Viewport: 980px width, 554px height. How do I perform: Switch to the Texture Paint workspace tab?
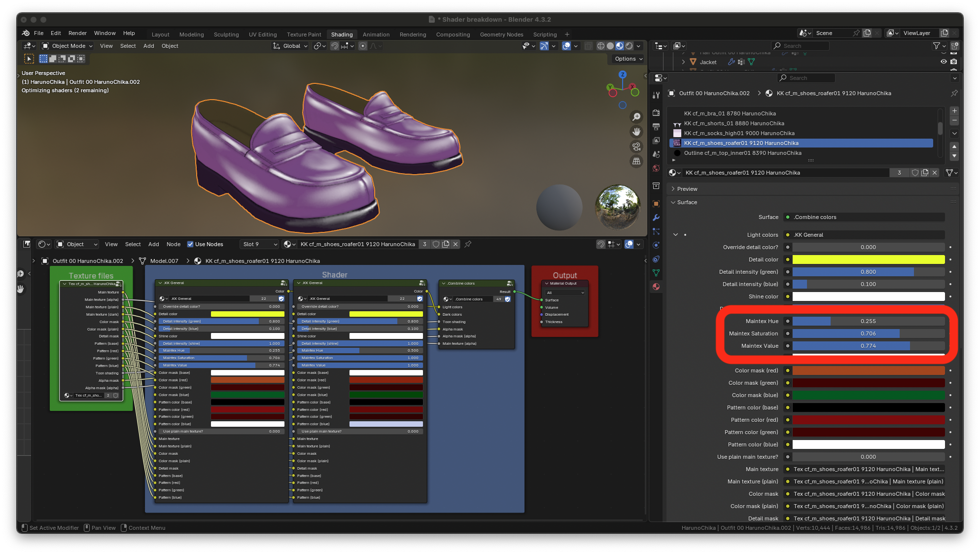point(304,35)
